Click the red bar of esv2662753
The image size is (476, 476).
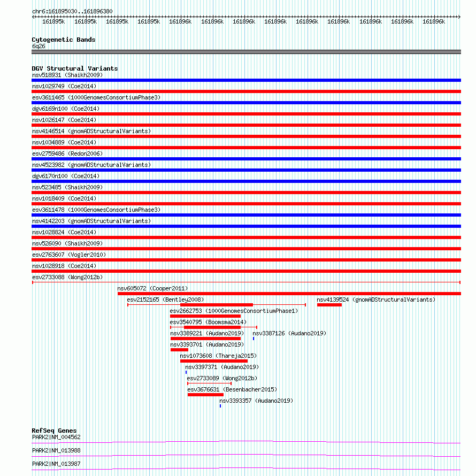[x=205, y=316]
